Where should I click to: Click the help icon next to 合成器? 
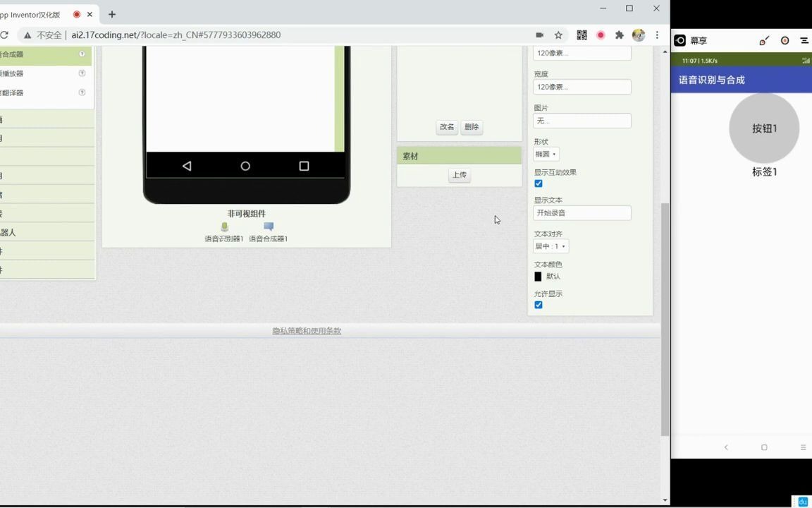82,54
